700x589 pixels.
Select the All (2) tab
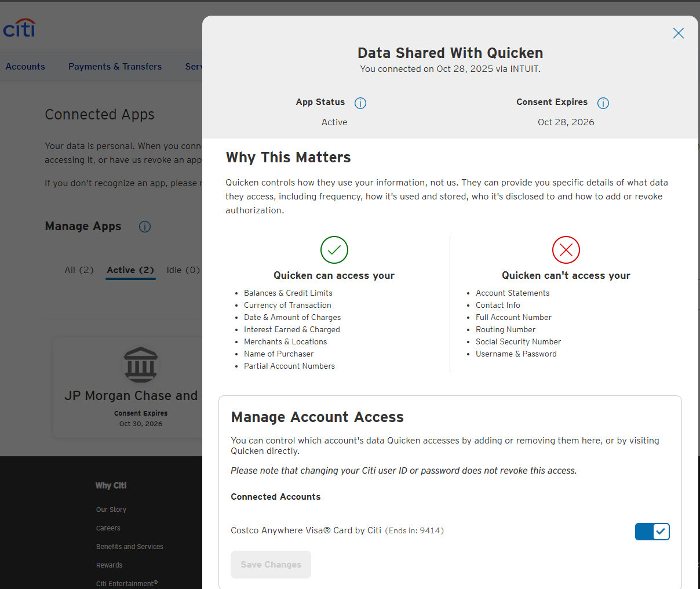tap(79, 270)
